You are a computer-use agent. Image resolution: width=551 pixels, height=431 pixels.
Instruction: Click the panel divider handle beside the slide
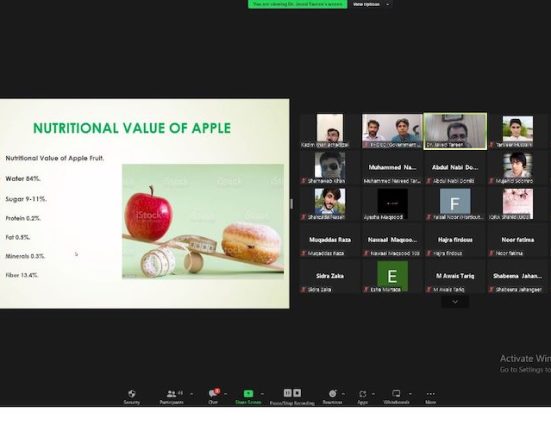pos(291,204)
